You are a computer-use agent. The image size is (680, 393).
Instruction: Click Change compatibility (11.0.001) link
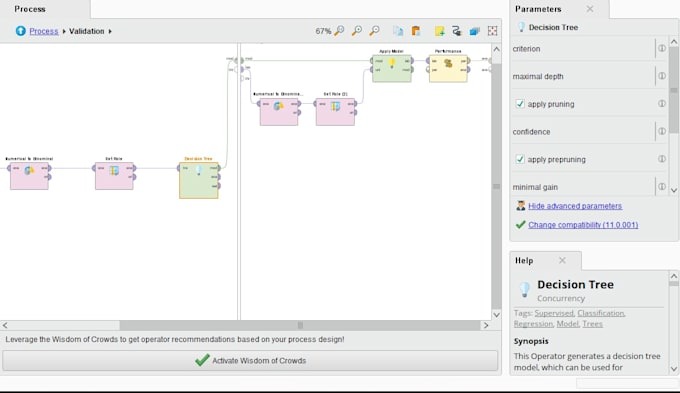(583, 225)
